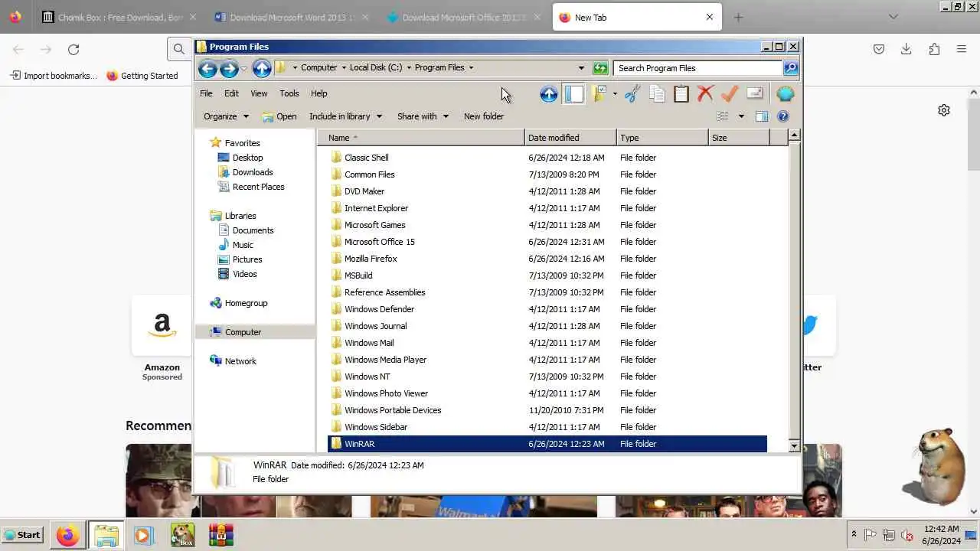Open the Folder options icon's dropdown arrow
Image resolution: width=980 pixels, height=551 pixels.
(615, 93)
